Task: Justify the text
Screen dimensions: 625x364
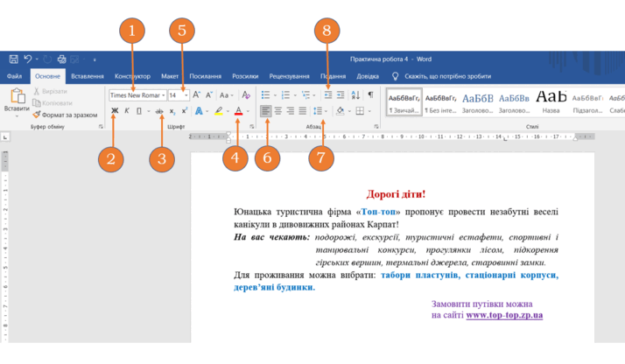Action: click(303, 111)
